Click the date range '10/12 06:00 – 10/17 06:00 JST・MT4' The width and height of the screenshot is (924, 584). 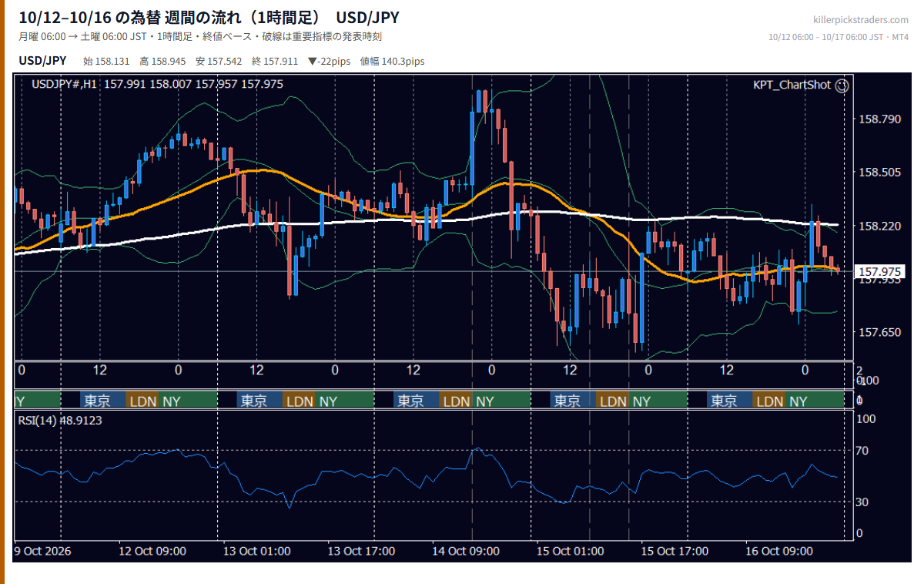click(x=839, y=36)
